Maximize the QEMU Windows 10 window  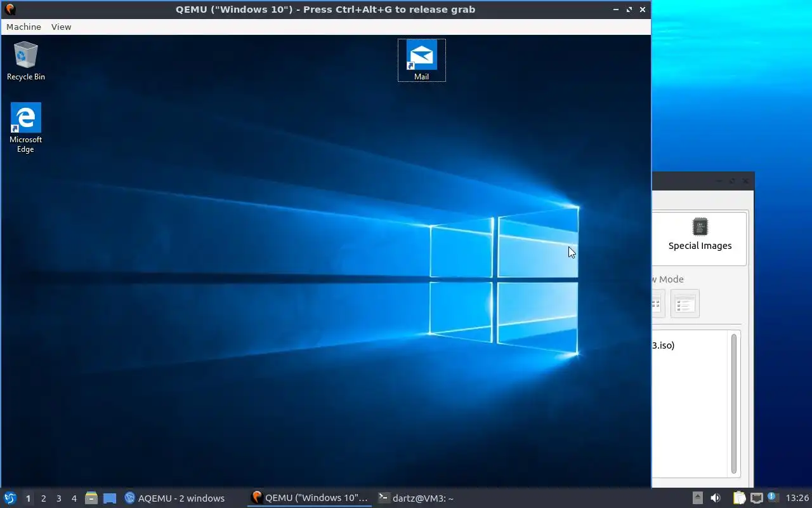(x=629, y=10)
